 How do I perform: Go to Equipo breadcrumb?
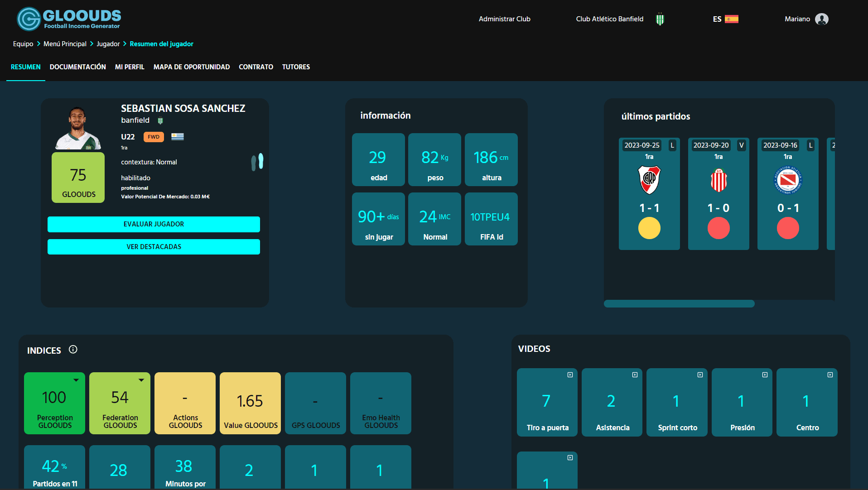point(23,44)
